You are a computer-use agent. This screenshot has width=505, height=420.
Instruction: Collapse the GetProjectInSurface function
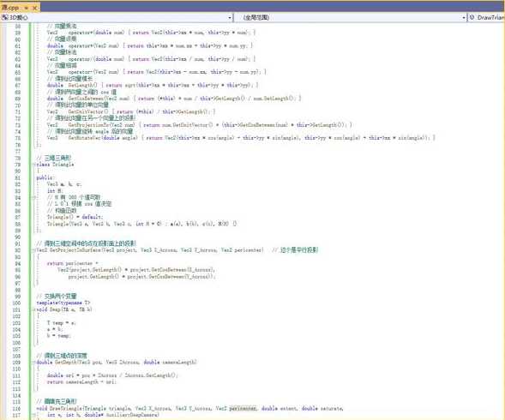point(34,250)
